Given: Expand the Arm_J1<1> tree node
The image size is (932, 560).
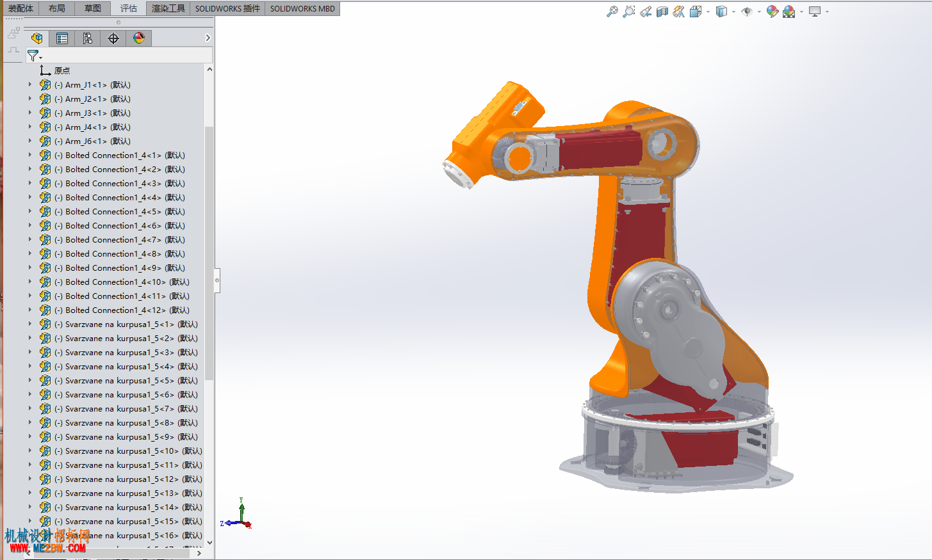Looking at the screenshot, I should click(30, 84).
